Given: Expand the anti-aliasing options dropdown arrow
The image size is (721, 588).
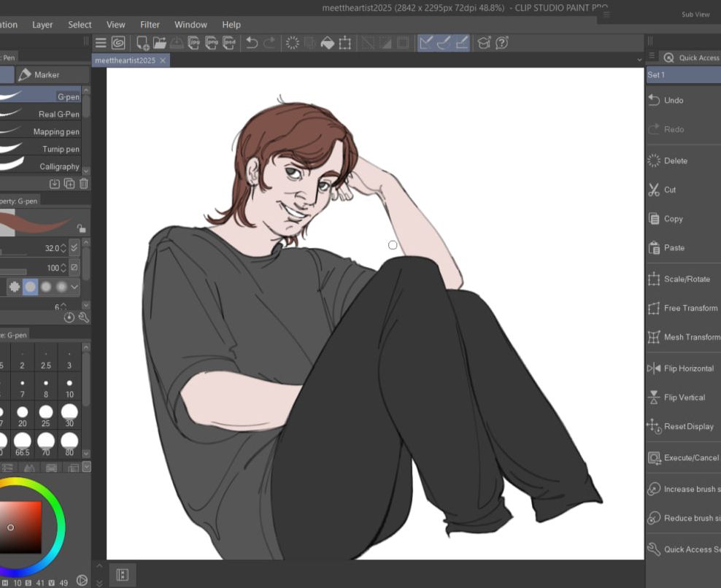Looking at the screenshot, I should pos(74,287).
